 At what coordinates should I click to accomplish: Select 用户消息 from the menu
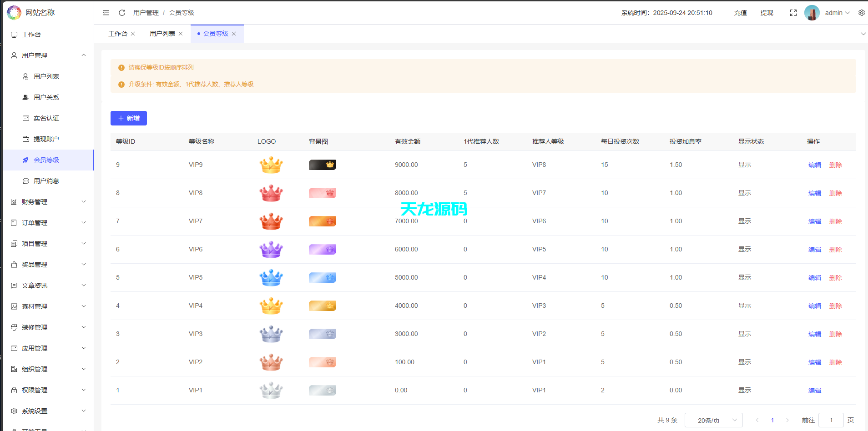pos(46,180)
